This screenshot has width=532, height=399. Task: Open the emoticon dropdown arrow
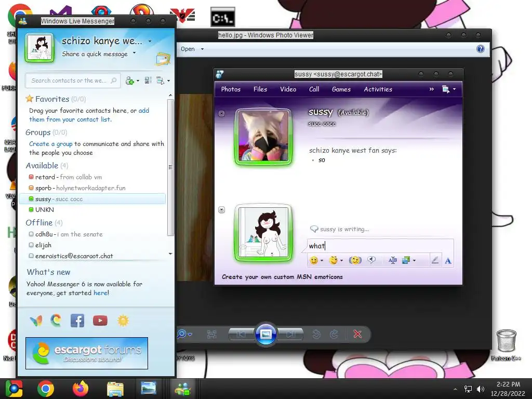click(322, 261)
